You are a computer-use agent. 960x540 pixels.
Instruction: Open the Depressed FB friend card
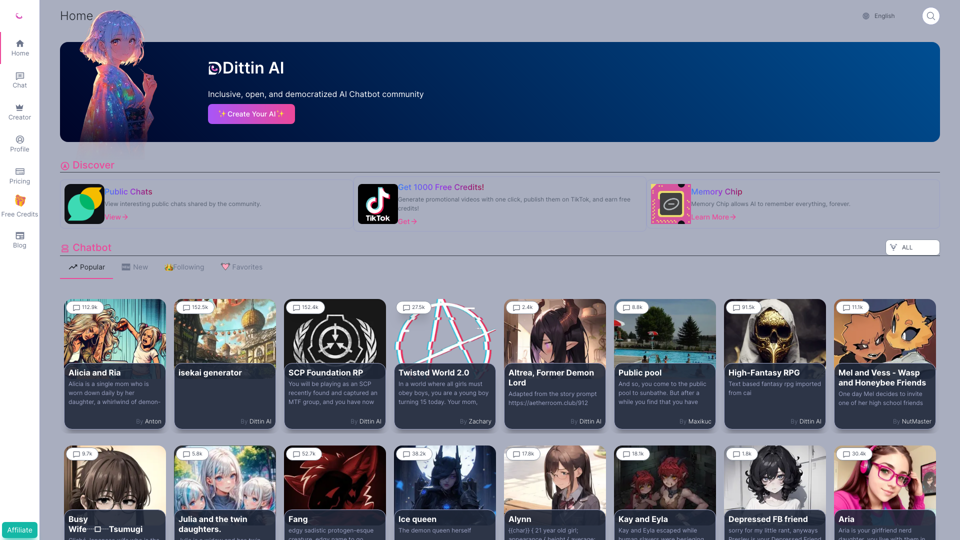(775, 492)
